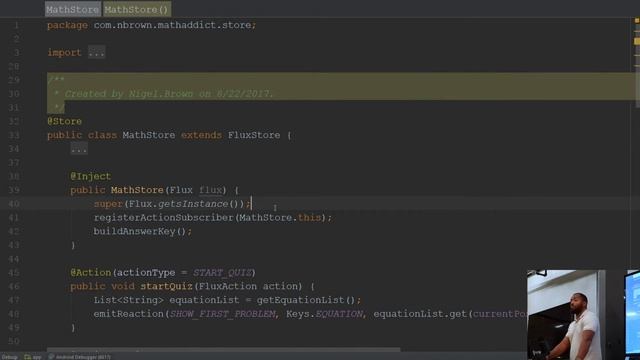Click line number 40 in the gutter

coord(14,204)
